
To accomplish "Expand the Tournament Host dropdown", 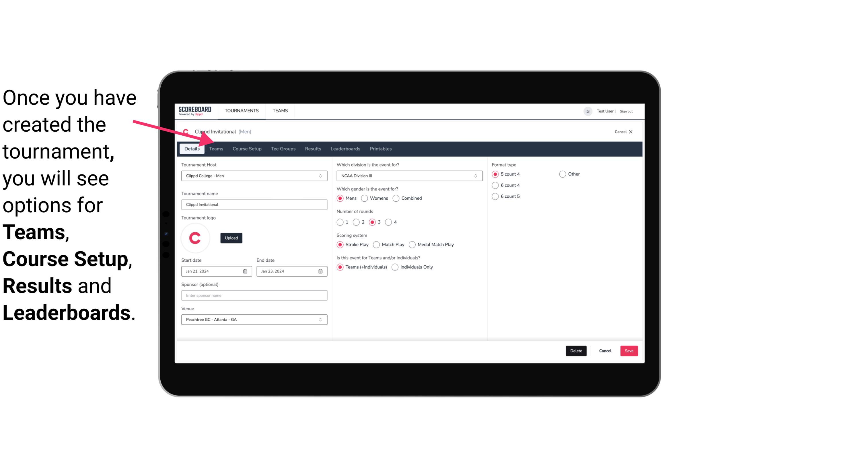I will tap(320, 176).
